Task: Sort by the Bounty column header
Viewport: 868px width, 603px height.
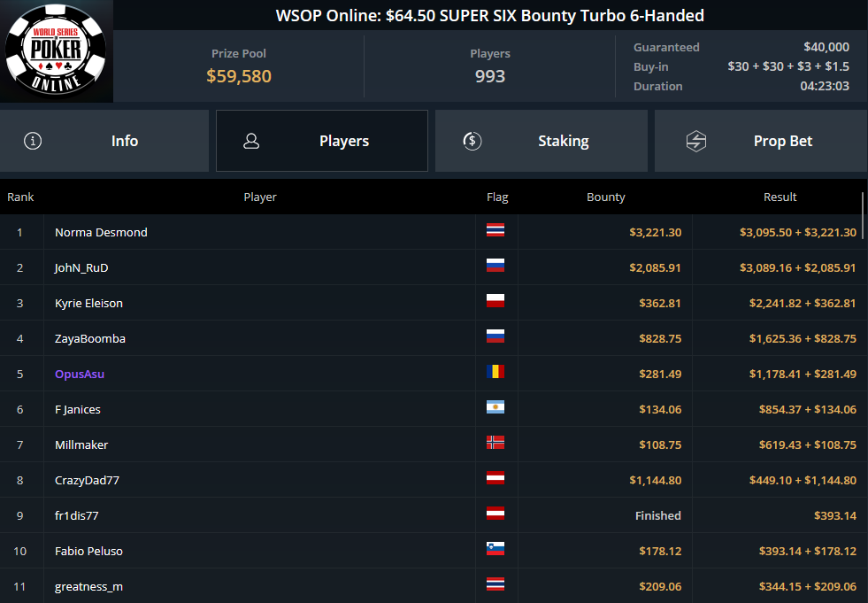Action: pyautogui.click(x=605, y=197)
